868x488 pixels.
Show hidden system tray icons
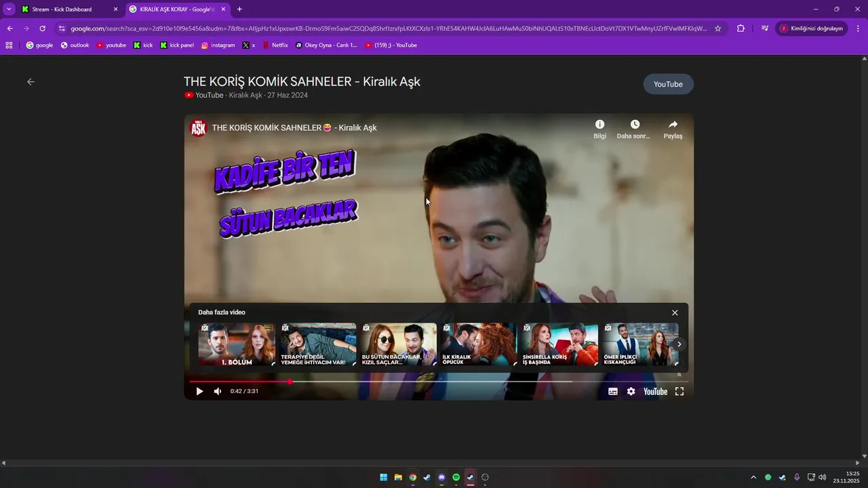tap(753, 477)
